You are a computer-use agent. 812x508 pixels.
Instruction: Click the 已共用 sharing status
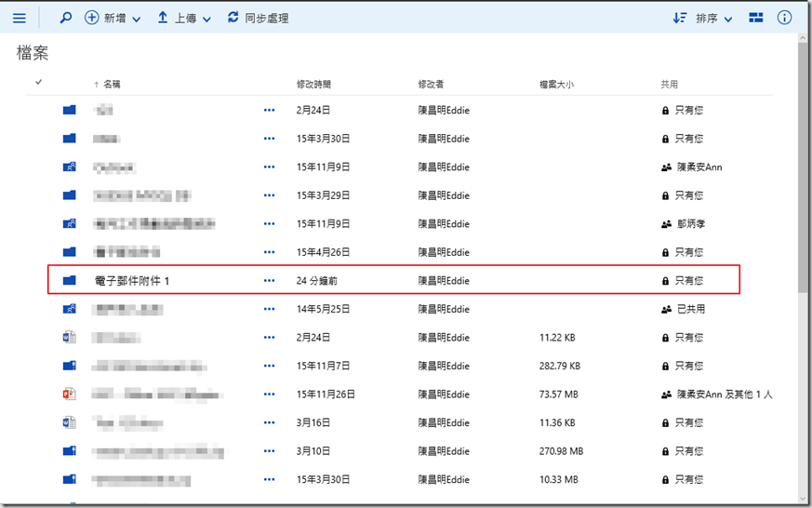(x=689, y=309)
